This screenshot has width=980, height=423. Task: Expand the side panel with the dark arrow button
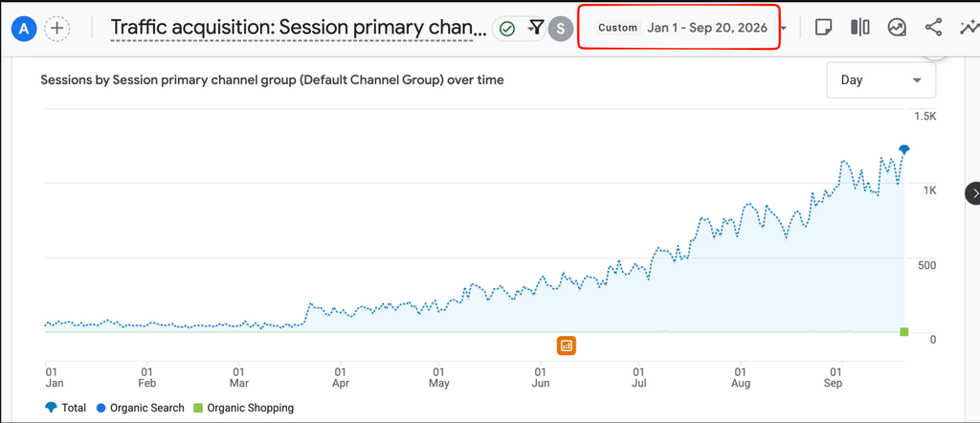973,193
